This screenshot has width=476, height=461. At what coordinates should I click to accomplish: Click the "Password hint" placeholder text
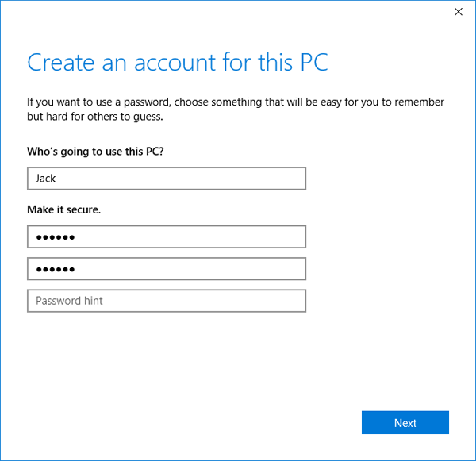coord(70,301)
